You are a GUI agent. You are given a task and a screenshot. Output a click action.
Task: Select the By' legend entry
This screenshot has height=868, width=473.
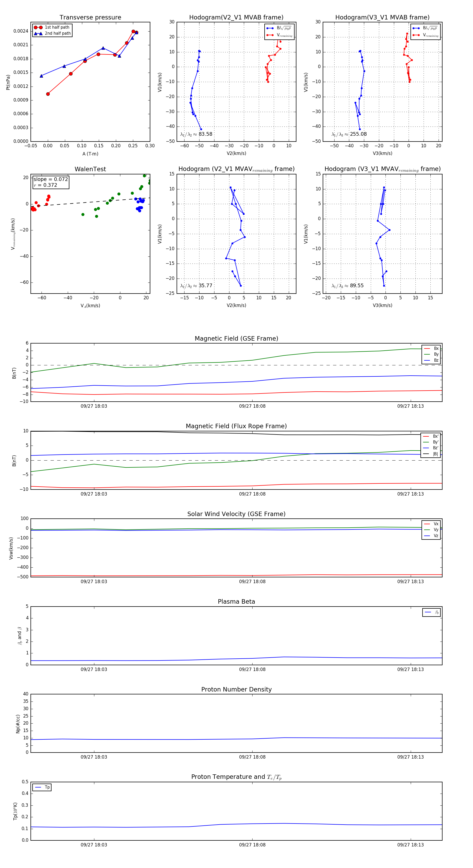[431, 442]
